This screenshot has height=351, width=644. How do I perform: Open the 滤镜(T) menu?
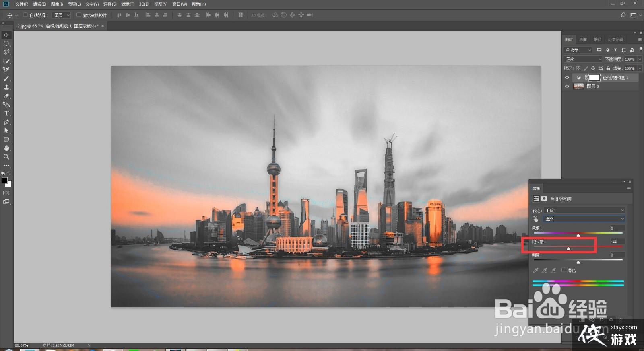click(128, 4)
